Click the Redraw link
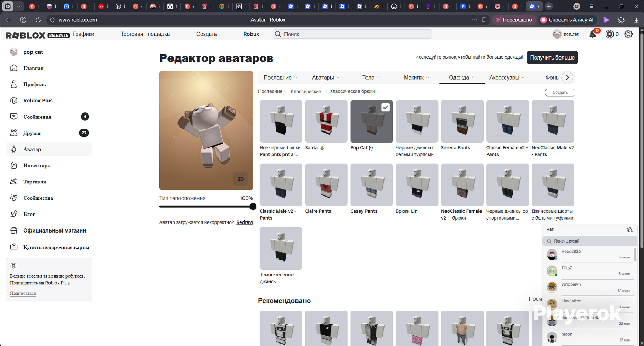Viewport: 644px width, 346px height. point(245,222)
